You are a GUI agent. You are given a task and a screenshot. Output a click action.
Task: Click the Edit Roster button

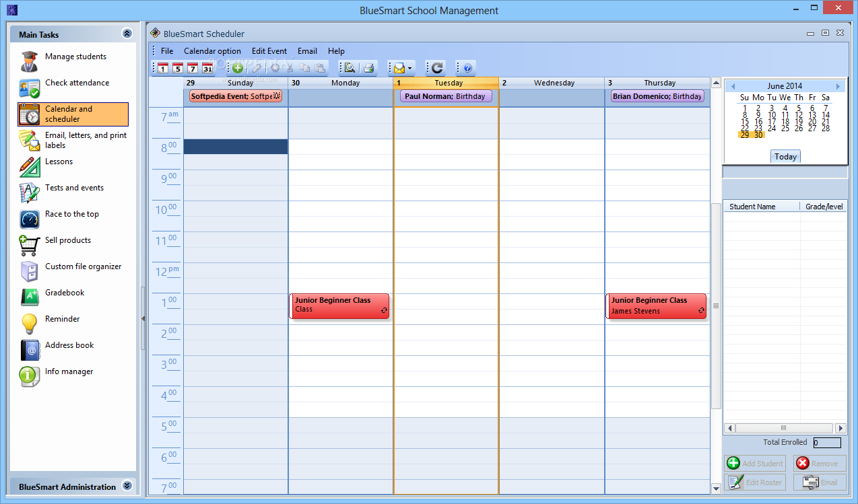(755, 482)
